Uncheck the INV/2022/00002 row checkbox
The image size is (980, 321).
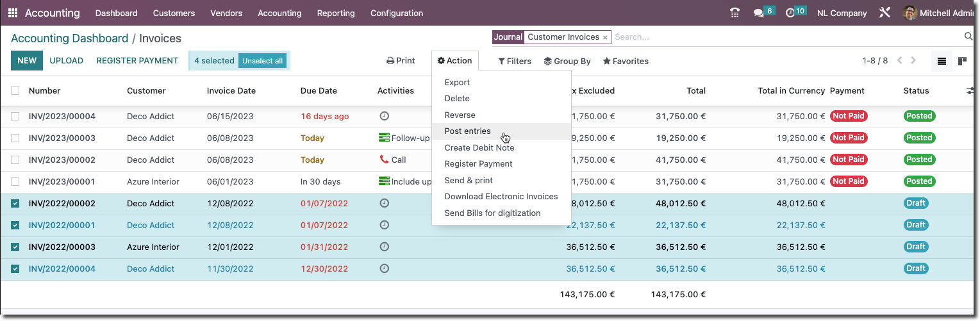15,203
